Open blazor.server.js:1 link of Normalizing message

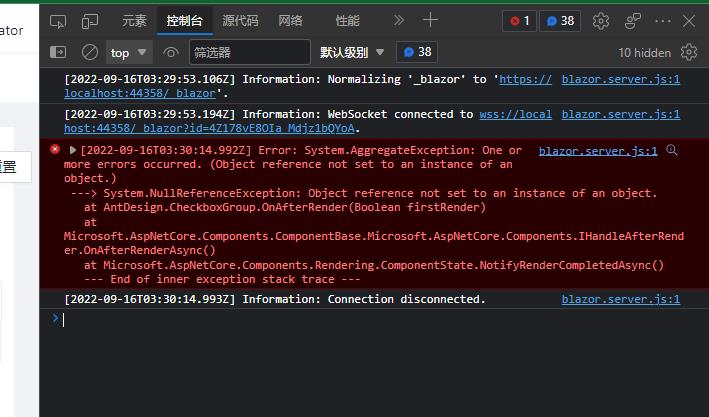click(x=620, y=80)
